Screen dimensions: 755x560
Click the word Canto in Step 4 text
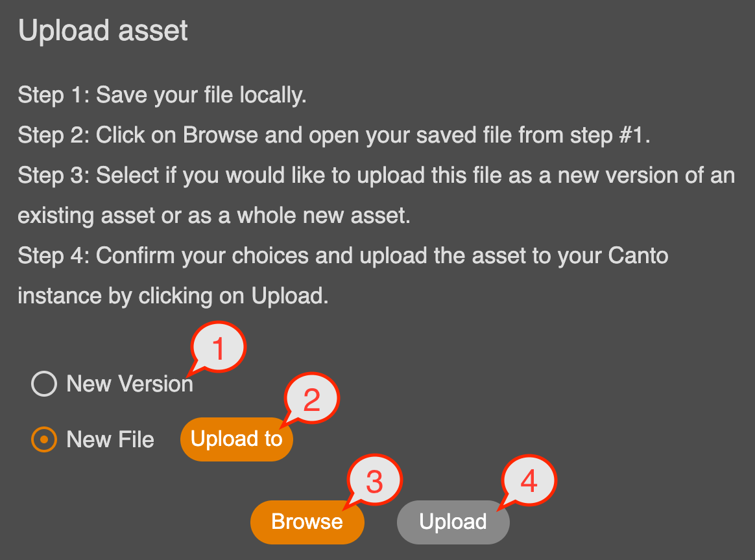[638, 255]
